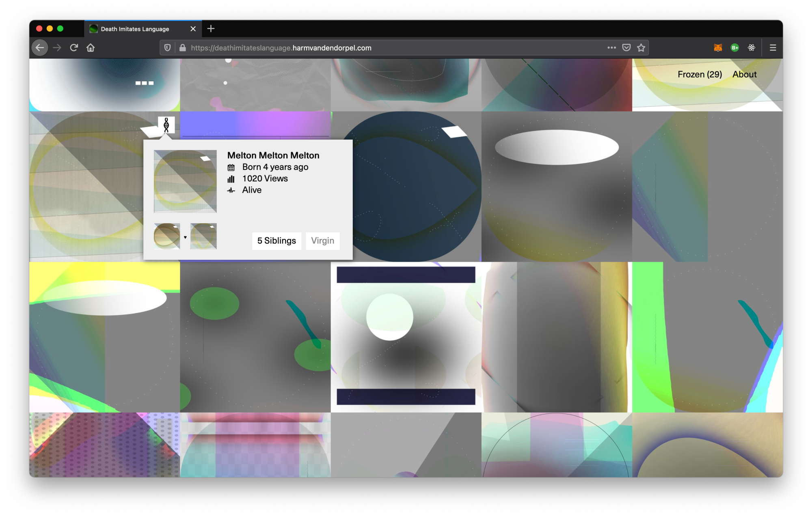Click the small triangle between parent thumbnails
Screen dimensions: 812x516
[x=185, y=237]
